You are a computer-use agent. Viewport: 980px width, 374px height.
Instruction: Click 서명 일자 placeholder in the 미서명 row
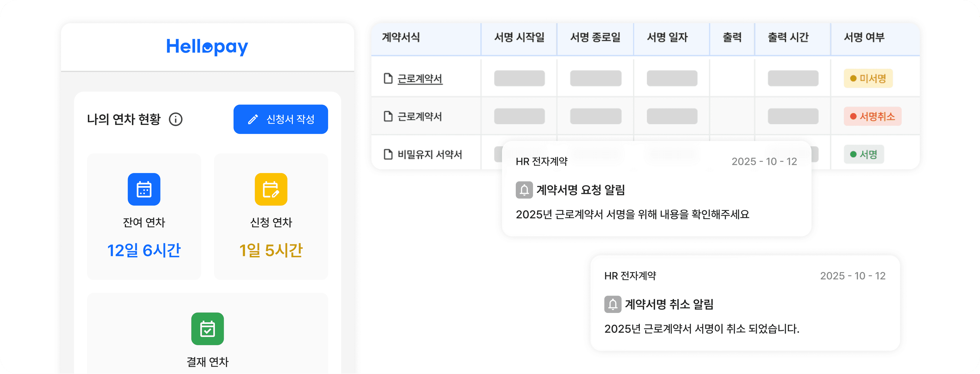(672, 78)
